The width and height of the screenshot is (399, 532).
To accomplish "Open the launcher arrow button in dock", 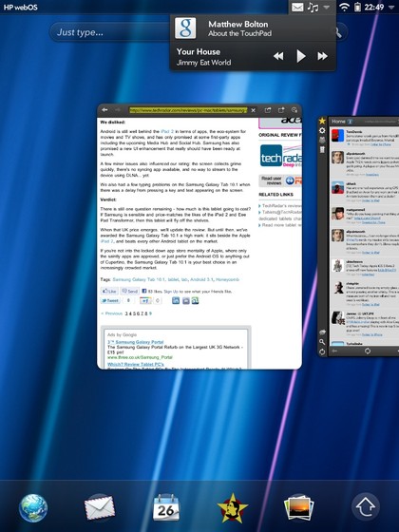I will (x=366, y=507).
